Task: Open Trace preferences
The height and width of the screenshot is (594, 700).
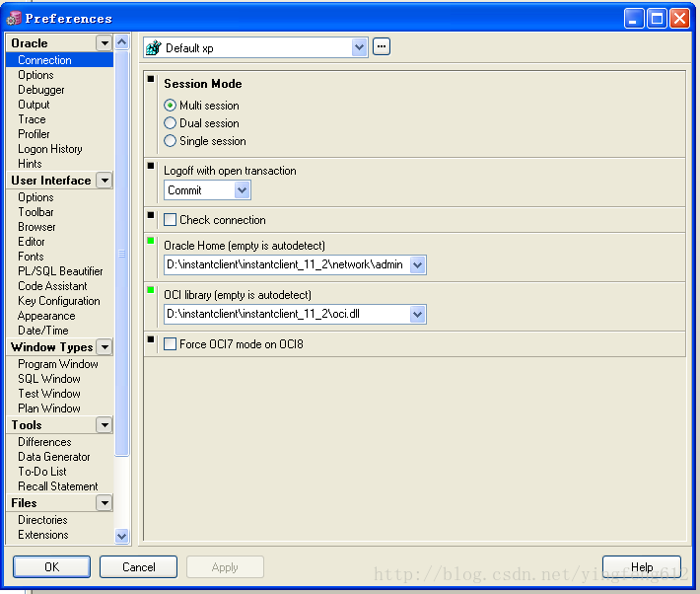Action: (x=32, y=119)
